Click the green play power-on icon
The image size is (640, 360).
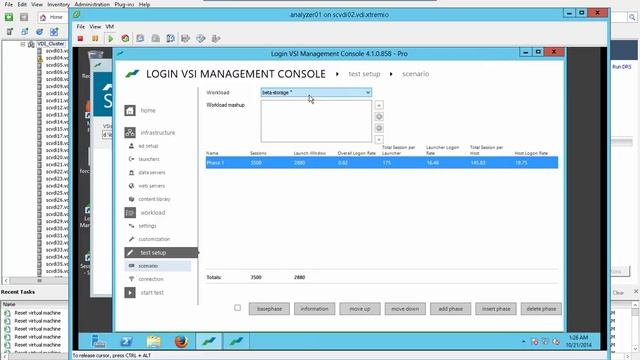[x=110, y=38]
